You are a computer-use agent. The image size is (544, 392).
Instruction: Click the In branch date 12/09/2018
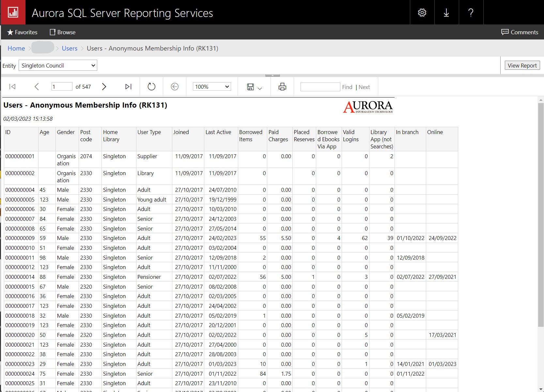click(x=411, y=258)
